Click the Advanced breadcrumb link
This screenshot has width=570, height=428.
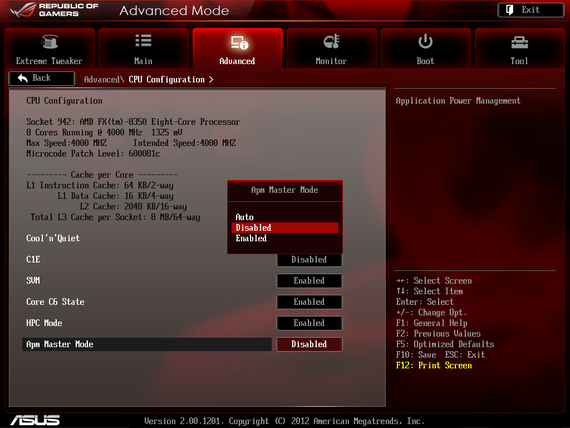pos(104,79)
